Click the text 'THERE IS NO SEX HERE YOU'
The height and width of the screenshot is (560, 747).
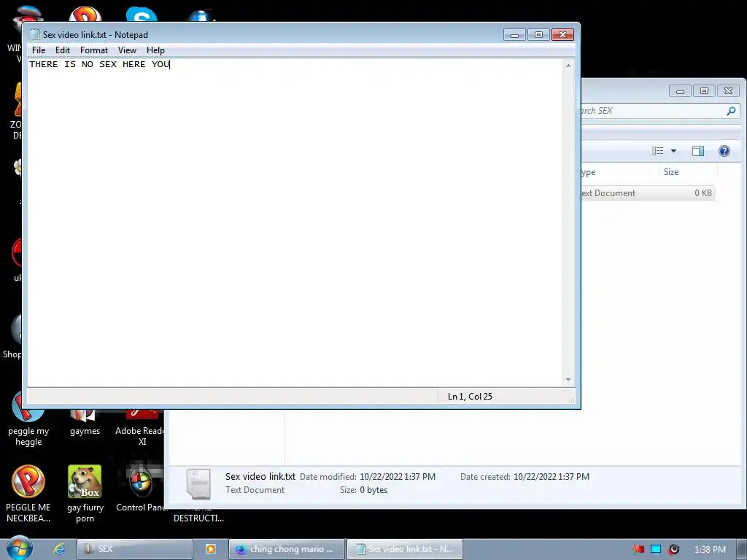pos(99,64)
